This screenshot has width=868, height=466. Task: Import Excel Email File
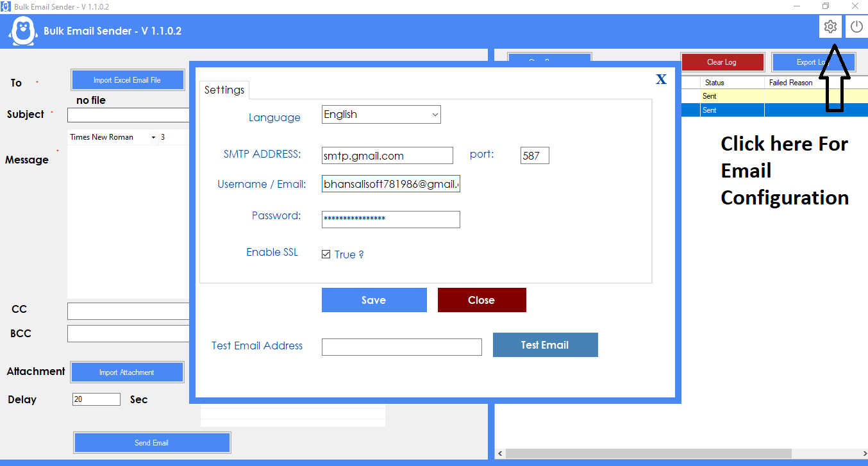coord(128,79)
